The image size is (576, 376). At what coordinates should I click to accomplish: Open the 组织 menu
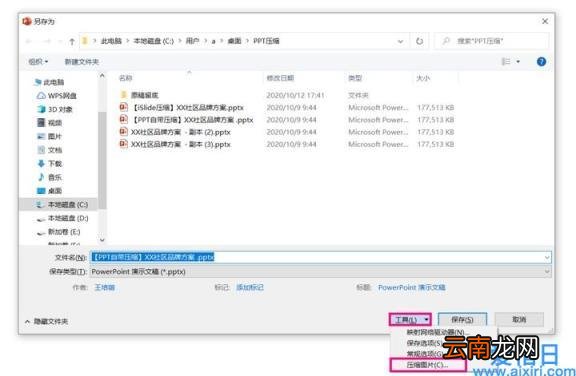click(x=38, y=62)
